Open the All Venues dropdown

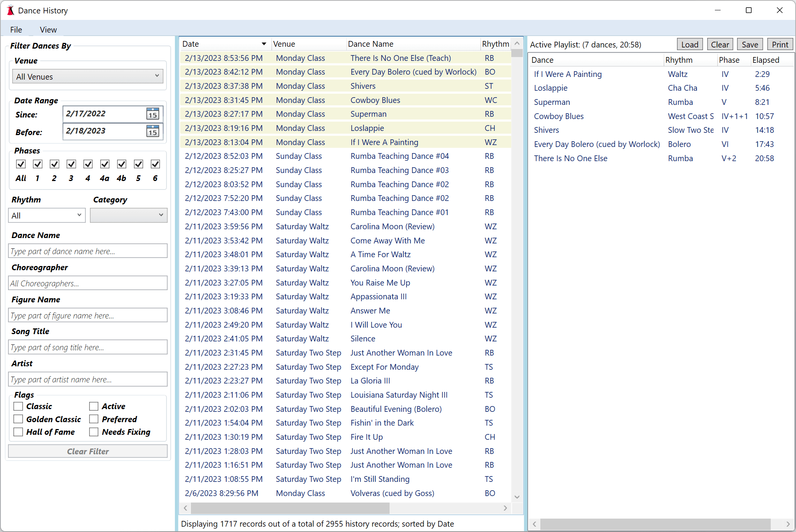(x=88, y=77)
